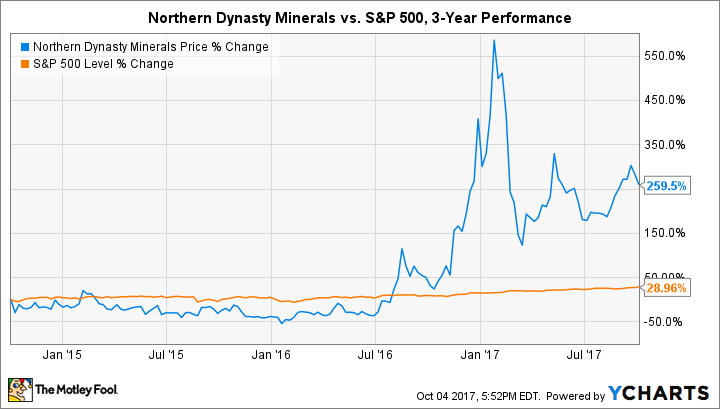Click the blue Northern Dynasty legend square
Viewport: 720px width, 409px height.
22,48
